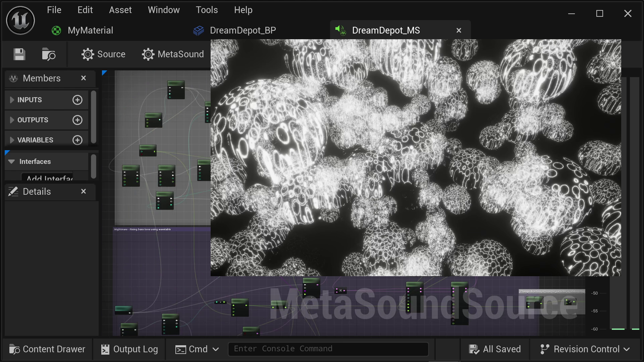Click the Members panel vertical scrollbar
Screen dimensions: 644x362
point(94,117)
